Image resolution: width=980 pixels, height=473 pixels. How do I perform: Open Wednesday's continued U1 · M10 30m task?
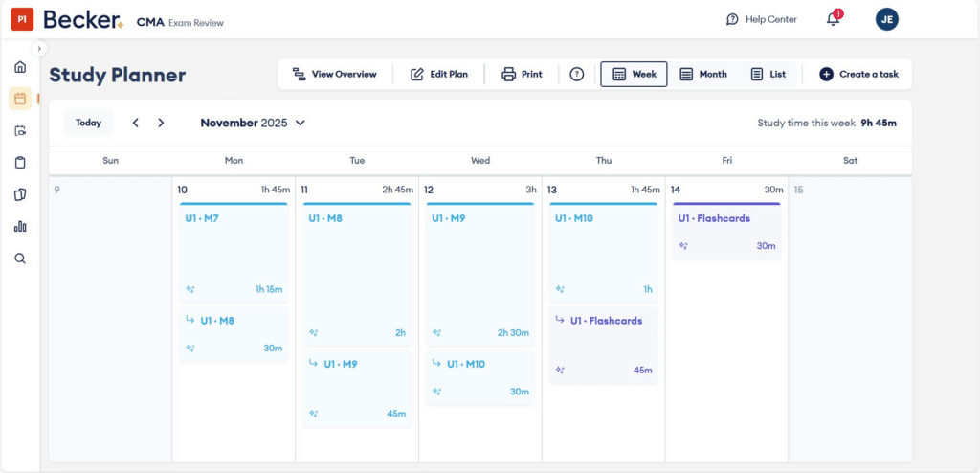pos(480,378)
